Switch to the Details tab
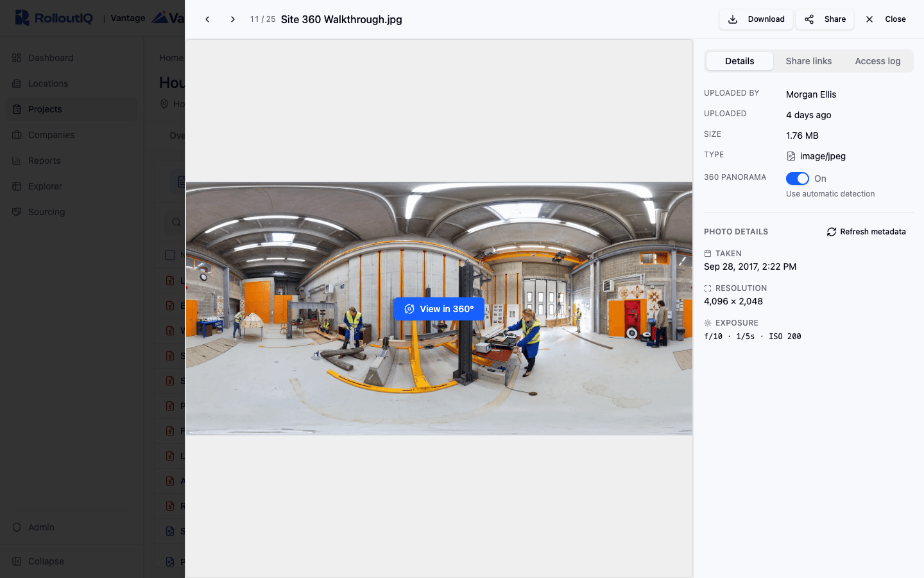Screen dimensions: 924x578 (740, 61)
